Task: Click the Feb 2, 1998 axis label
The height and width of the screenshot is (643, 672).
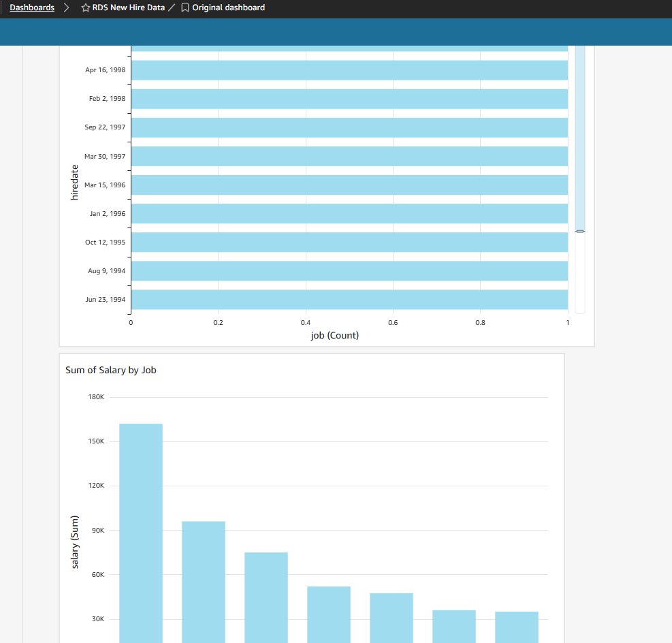Action: (108, 98)
